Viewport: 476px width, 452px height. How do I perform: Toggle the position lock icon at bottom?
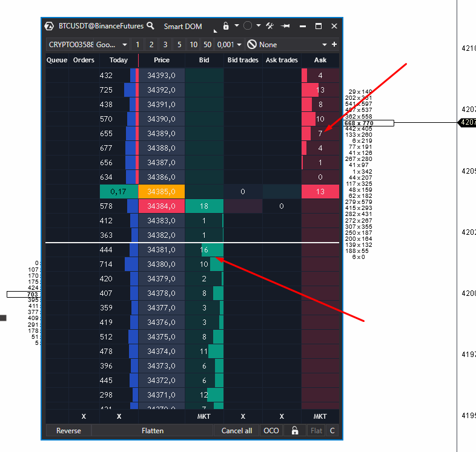click(295, 430)
